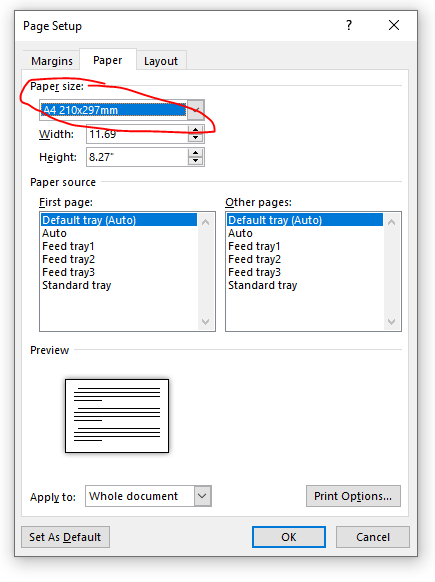This screenshot has width=435, height=582.
Task: Decrease Height using the down spinner arrow
Action: pyautogui.click(x=195, y=161)
